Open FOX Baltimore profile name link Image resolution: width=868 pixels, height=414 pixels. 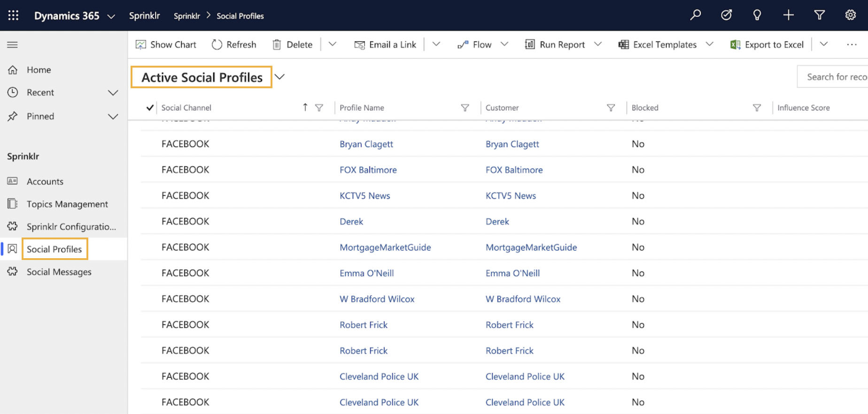(x=368, y=170)
